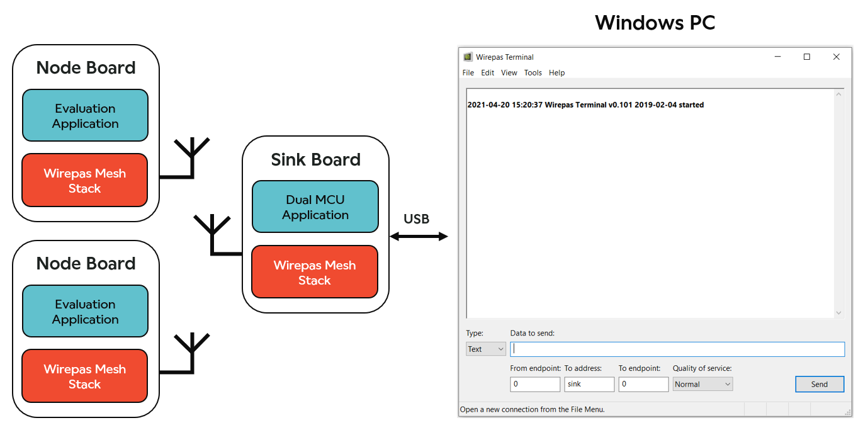Click the Wirepas Terminal application icon in titlebar
The image size is (868, 447).
pos(467,57)
